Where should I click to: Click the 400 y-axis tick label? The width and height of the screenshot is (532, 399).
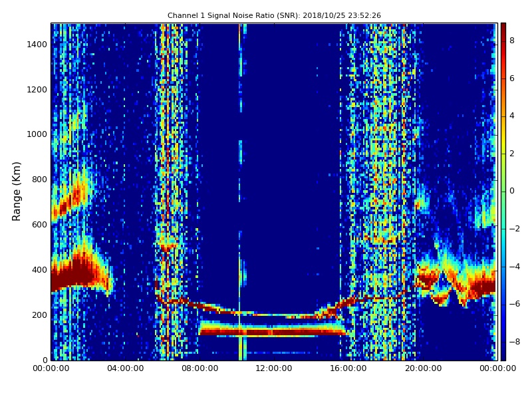[39, 270]
